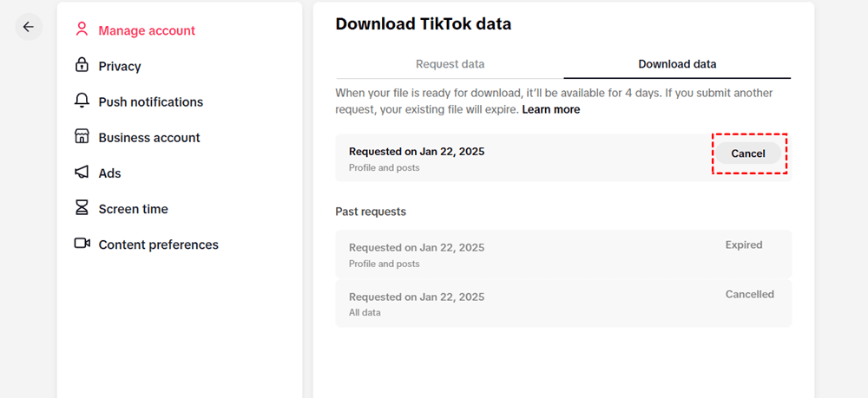Click the expired Profile and posts request

pyautogui.click(x=562, y=254)
